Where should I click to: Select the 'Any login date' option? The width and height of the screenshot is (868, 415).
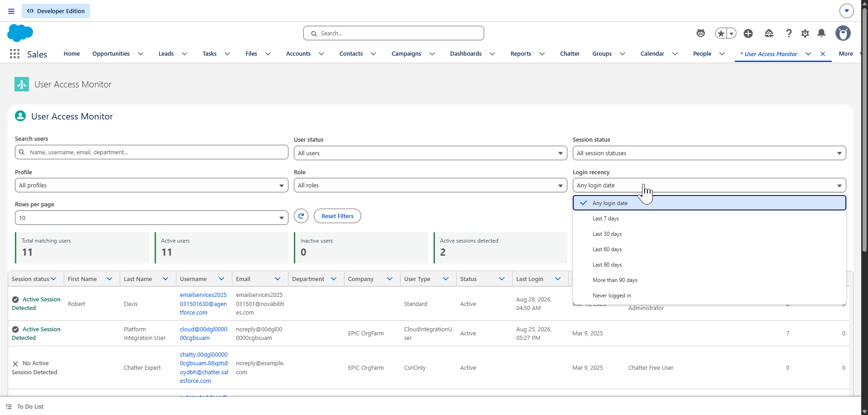(x=709, y=203)
